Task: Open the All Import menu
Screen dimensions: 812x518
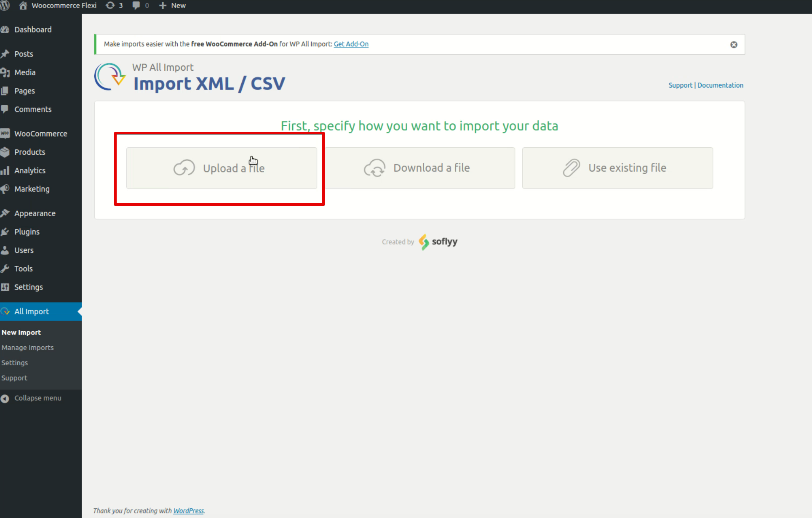Action: click(x=32, y=311)
